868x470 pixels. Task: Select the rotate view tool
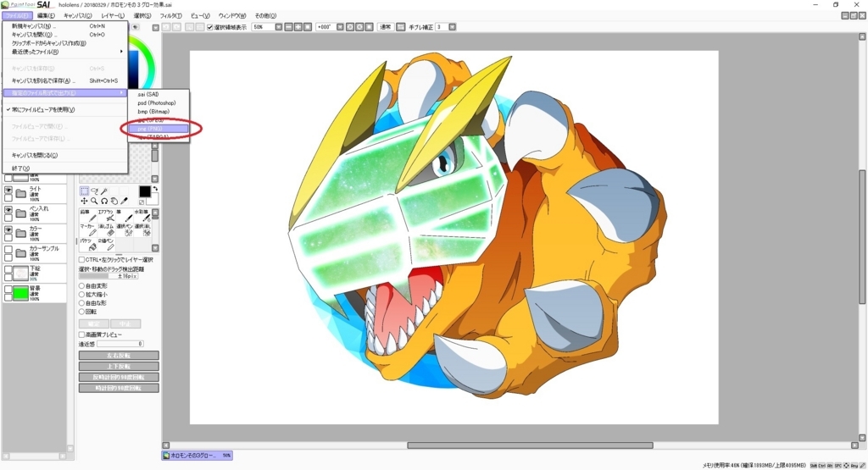click(104, 202)
